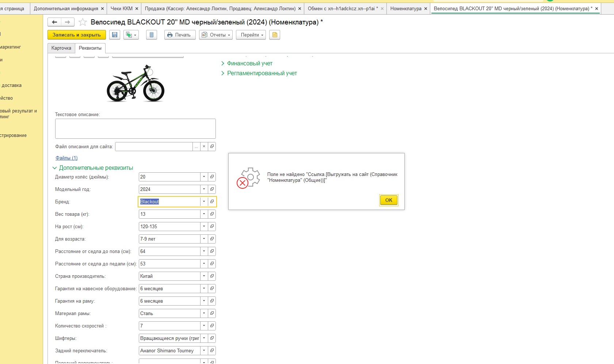Open the Перейти dropdown menu
Viewport: 614px width, 364px height.
point(251,35)
